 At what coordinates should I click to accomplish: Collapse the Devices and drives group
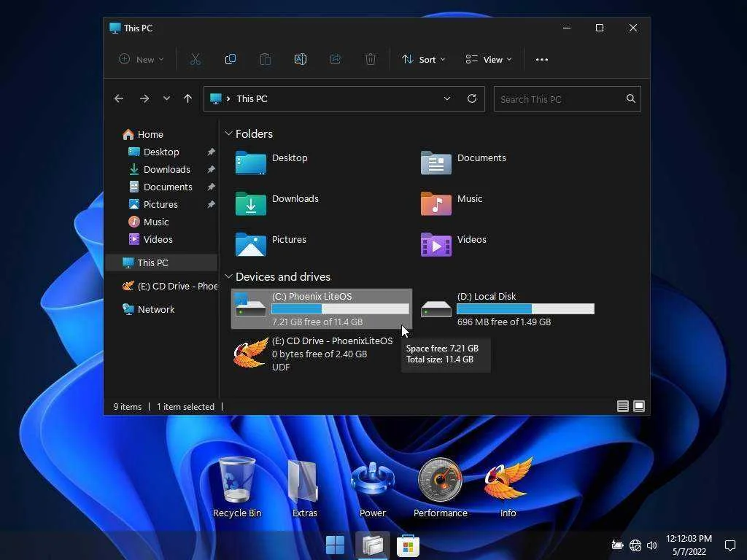point(228,276)
